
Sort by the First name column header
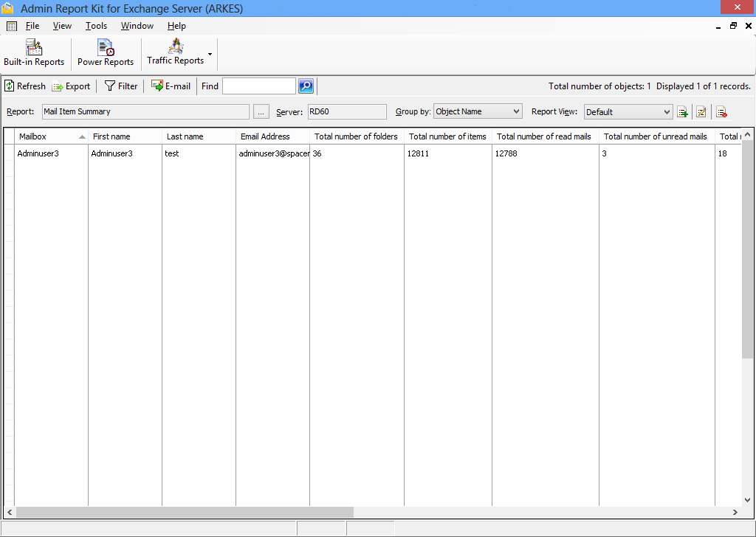[125, 136]
